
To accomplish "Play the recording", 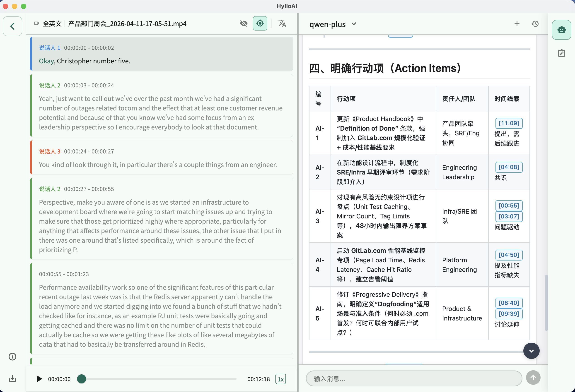I will tap(39, 379).
